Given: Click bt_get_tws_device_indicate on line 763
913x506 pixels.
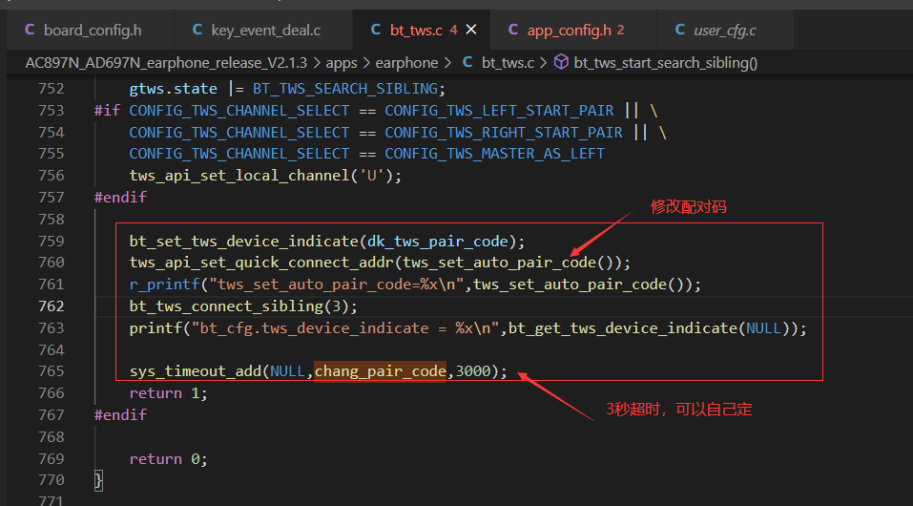Looking at the screenshot, I should pos(623,328).
